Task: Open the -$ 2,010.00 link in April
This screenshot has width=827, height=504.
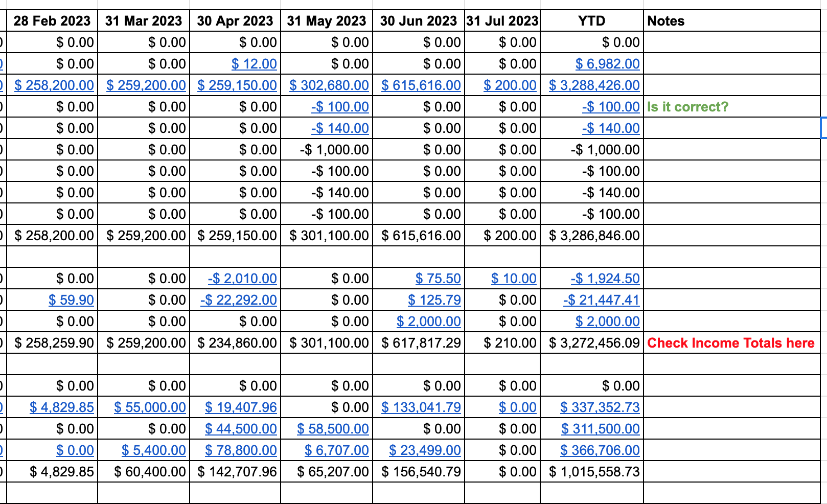Action: pos(242,279)
